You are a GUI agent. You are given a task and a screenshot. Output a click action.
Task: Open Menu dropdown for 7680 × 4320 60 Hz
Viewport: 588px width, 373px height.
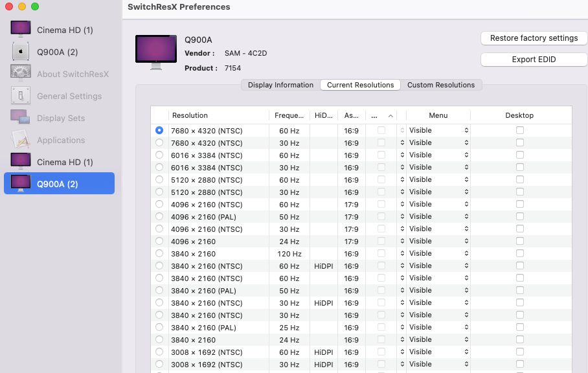438,130
